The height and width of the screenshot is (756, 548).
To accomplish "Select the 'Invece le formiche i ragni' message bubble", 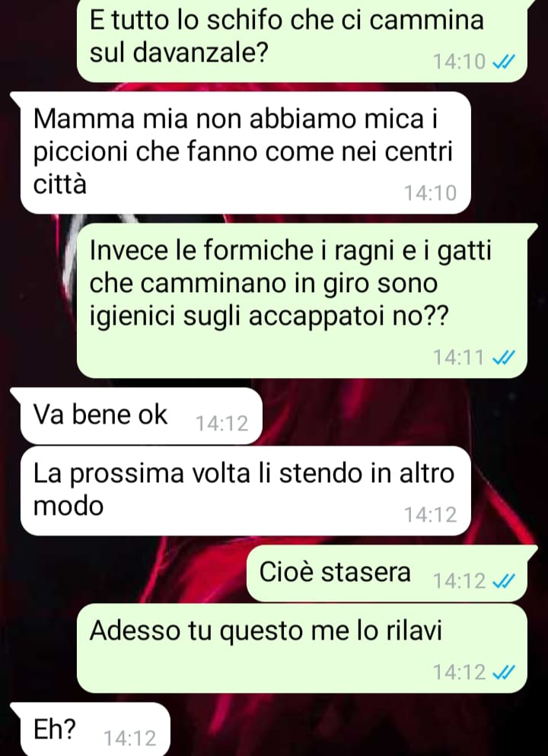I will coord(302,300).
